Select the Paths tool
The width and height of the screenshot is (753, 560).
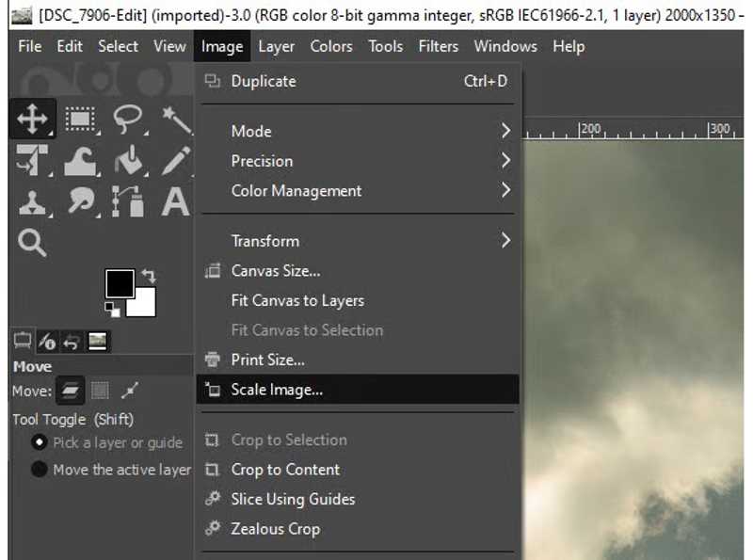127,201
